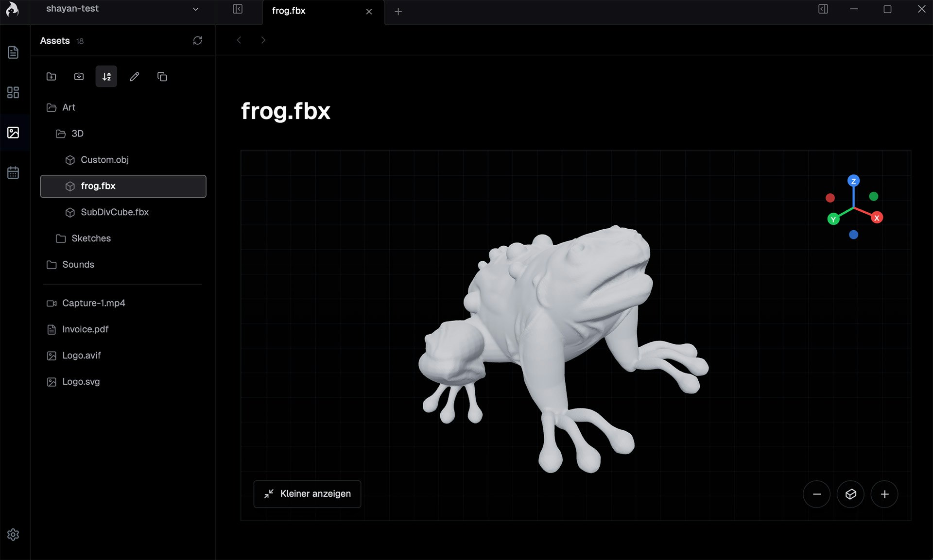Click the Y axis gizmo handle

(833, 219)
